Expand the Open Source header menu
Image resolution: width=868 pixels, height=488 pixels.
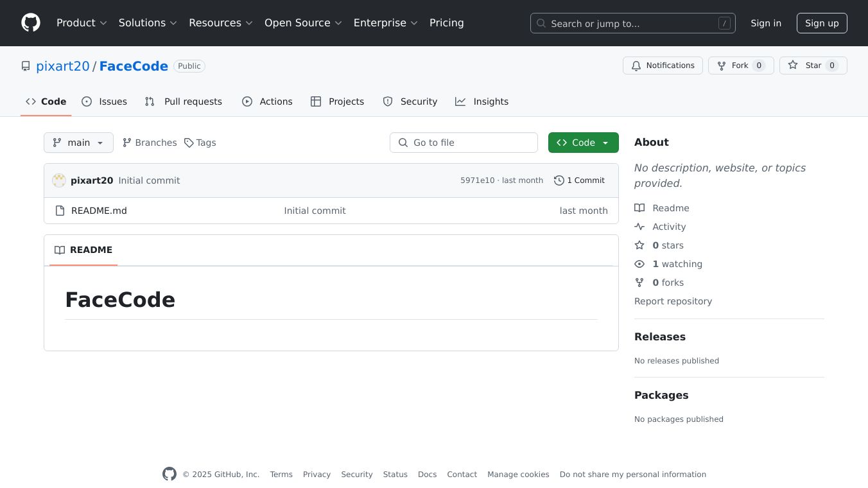point(303,23)
